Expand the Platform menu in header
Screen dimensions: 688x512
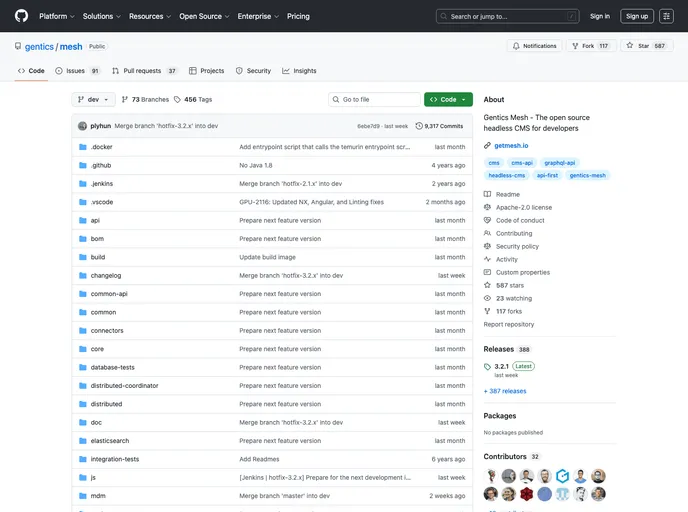[56, 16]
